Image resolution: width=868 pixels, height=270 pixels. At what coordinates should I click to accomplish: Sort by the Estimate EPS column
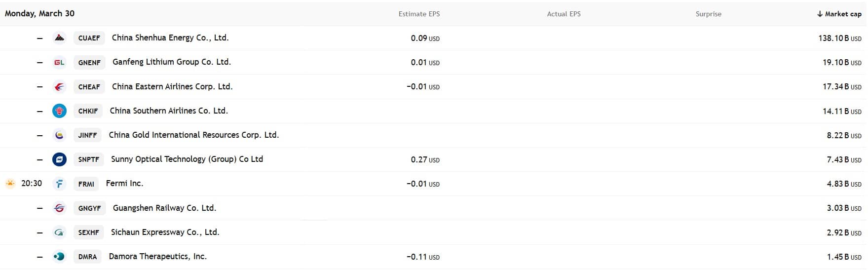coord(419,14)
